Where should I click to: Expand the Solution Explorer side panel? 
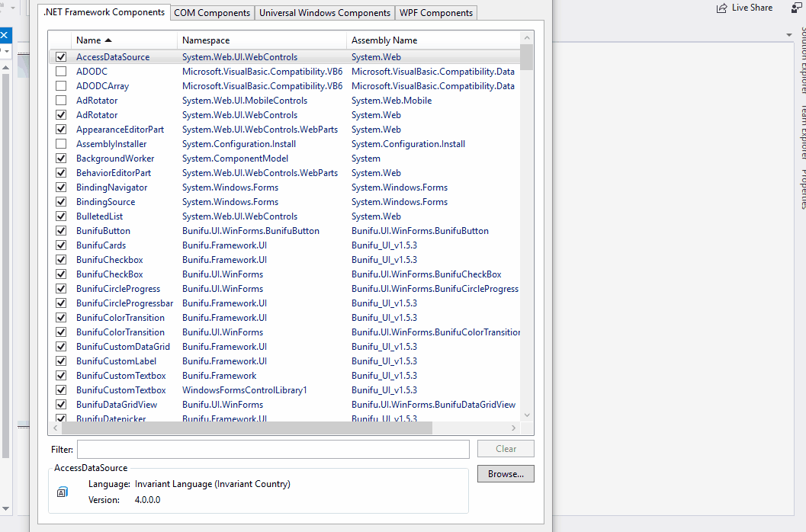tap(802, 61)
